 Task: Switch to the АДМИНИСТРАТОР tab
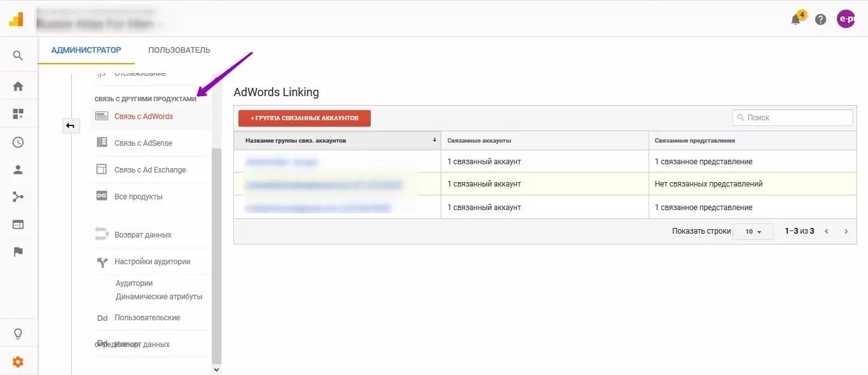click(x=86, y=50)
